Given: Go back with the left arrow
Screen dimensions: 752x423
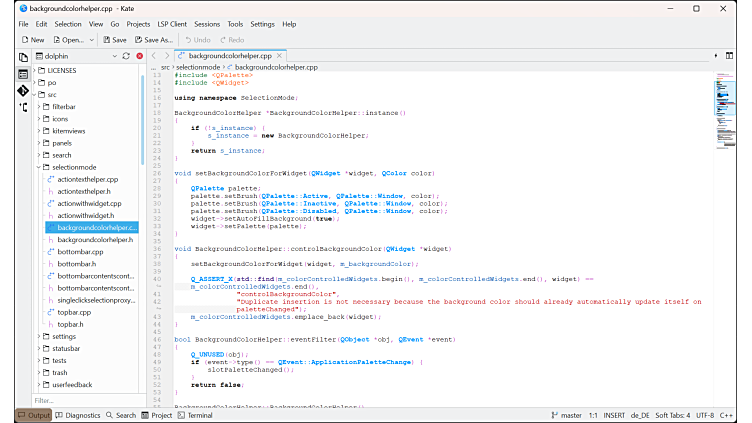Looking at the screenshot, I should click(154, 56).
